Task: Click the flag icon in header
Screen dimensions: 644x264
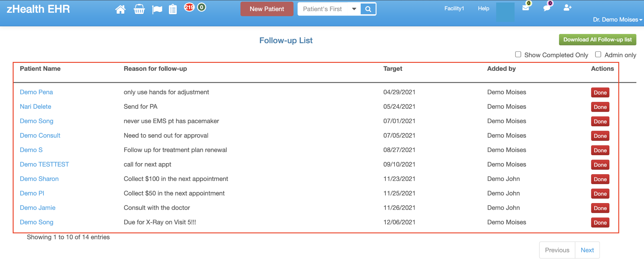Action: (157, 10)
